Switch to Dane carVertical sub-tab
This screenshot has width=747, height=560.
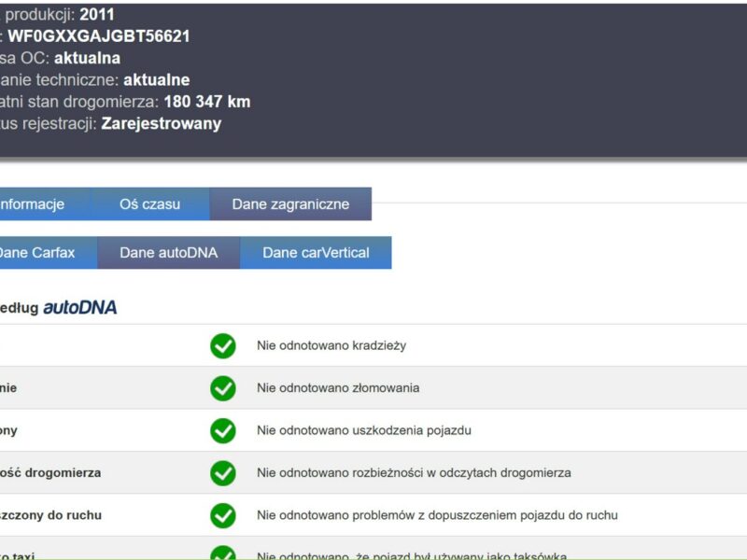pyautogui.click(x=316, y=253)
